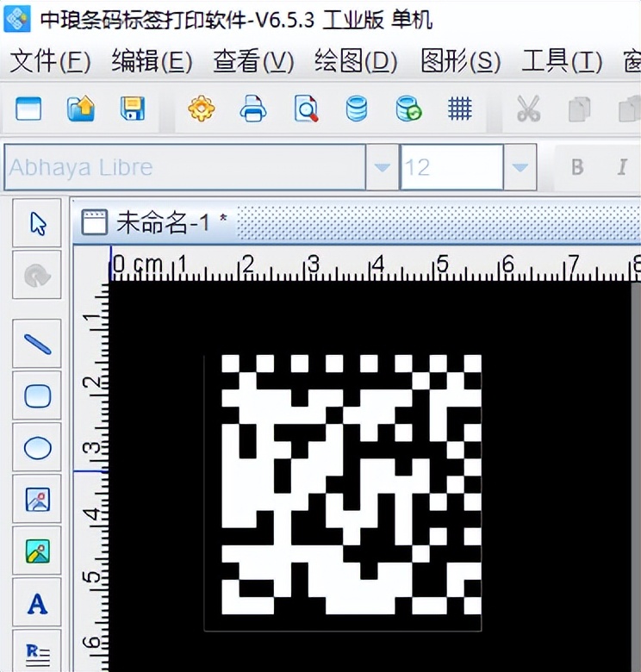Viewport: 641px width, 672px height.
Task: Select the vector image insert tool
Action: point(37,500)
